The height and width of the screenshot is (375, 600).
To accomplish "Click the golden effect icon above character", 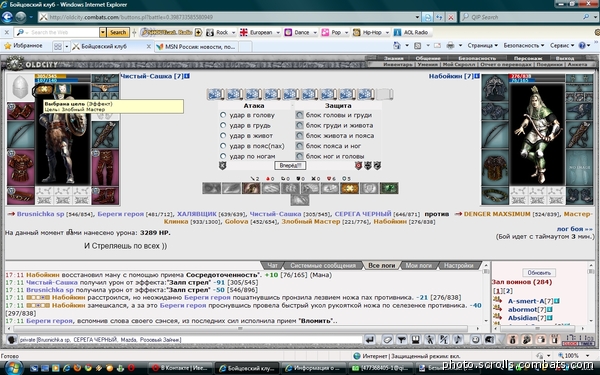I will point(44,90).
